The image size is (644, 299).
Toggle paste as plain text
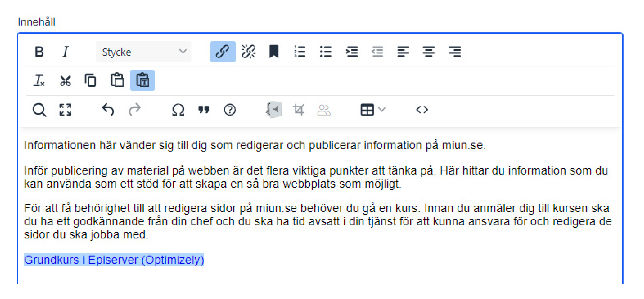(x=143, y=81)
